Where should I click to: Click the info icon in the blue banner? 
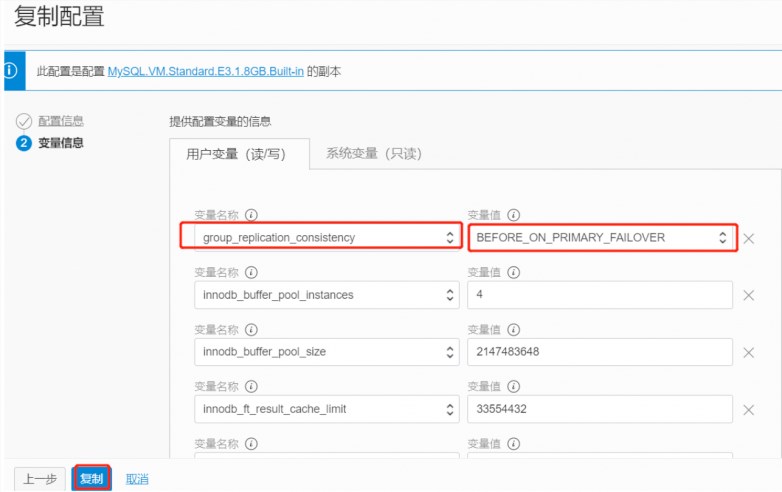10,71
